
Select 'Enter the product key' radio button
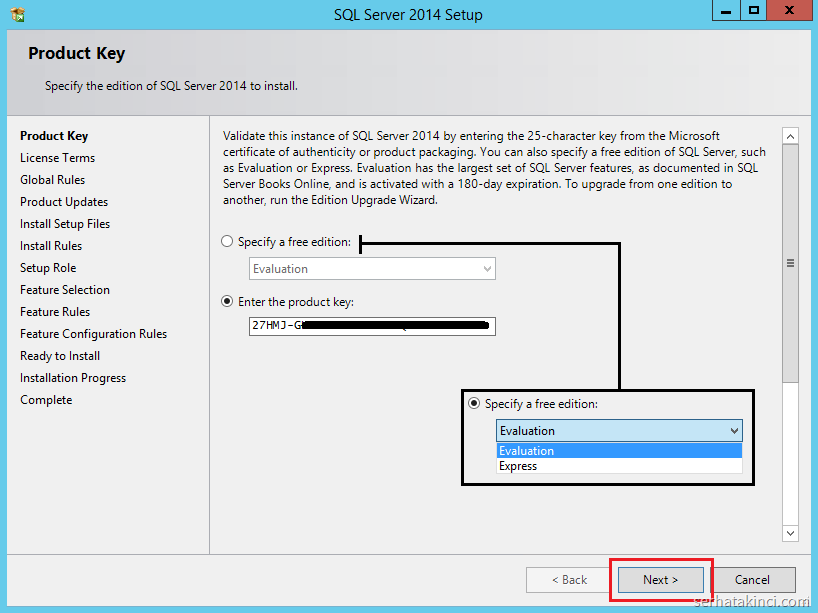pyautogui.click(x=227, y=301)
